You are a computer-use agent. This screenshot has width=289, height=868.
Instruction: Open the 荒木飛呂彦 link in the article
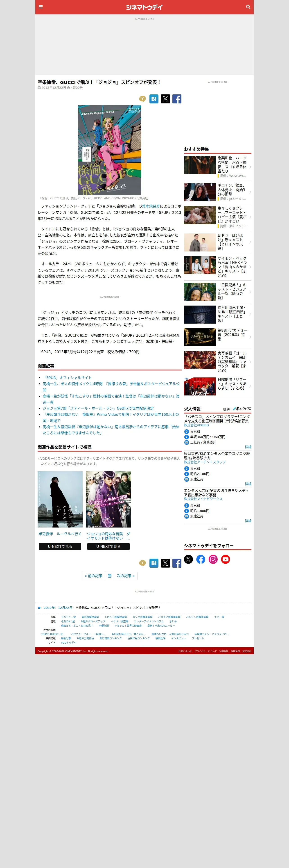tap(151, 206)
